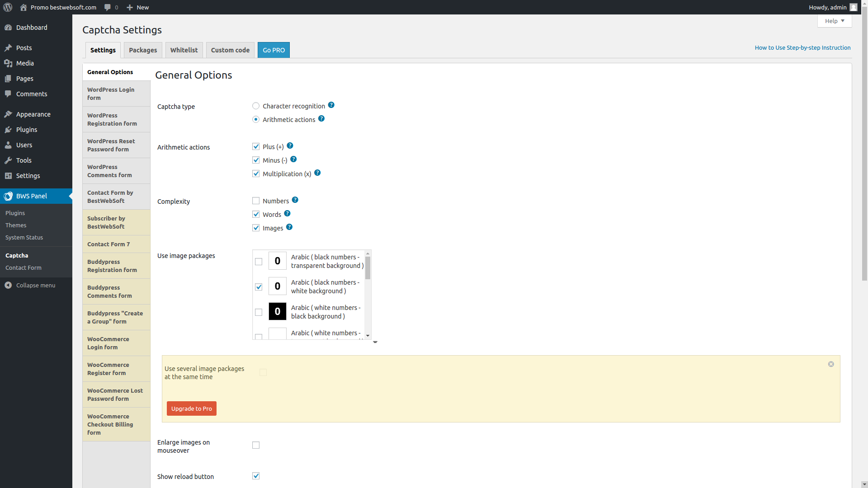Image resolution: width=868 pixels, height=488 pixels.
Task: Open the Dashboard via its gauge icon
Action: click(x=8, y=28)
